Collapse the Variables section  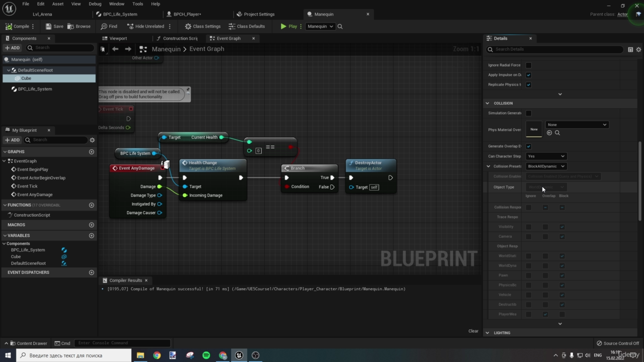(x=5, y=235)
